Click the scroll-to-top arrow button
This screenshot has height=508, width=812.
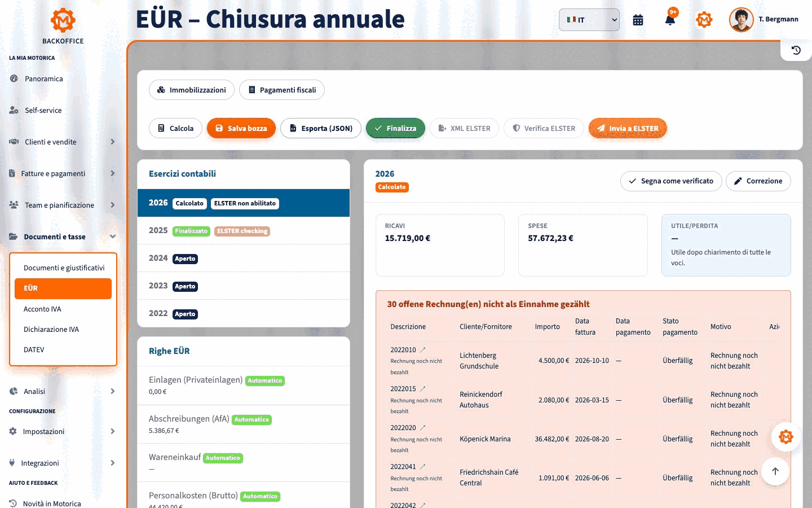pyautogui.click(x=775, y=471)
